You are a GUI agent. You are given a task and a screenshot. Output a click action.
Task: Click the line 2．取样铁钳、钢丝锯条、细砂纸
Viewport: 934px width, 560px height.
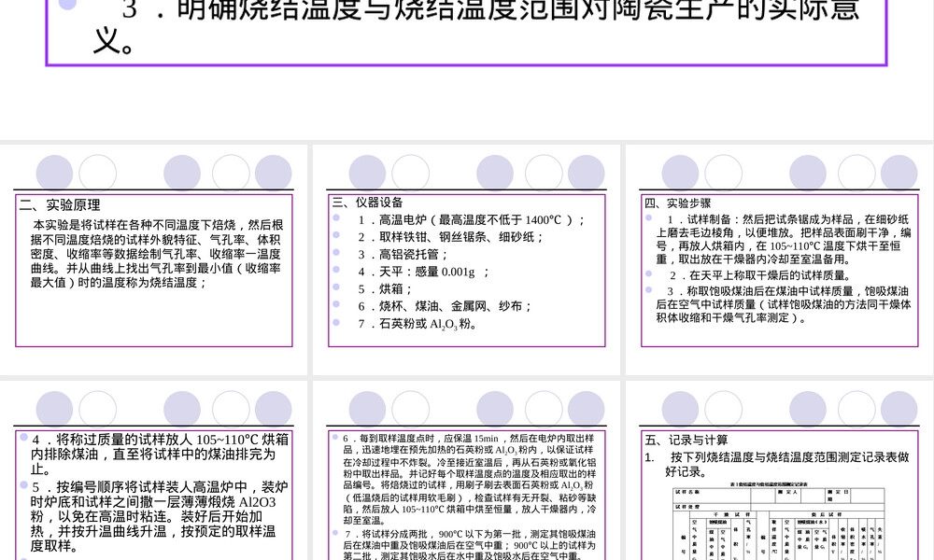tap(451, 237)
